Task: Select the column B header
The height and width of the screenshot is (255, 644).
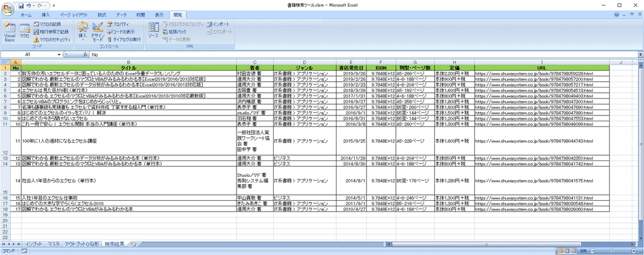Action: pyautogui.click(x=129, y=62)
